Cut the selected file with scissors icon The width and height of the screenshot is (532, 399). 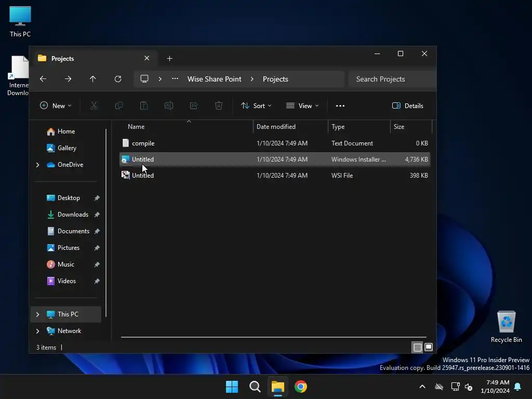94,106
